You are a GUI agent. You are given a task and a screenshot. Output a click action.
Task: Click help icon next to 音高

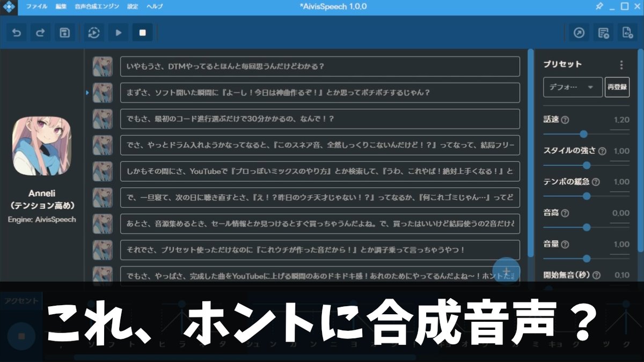click(x=565, y=213)
